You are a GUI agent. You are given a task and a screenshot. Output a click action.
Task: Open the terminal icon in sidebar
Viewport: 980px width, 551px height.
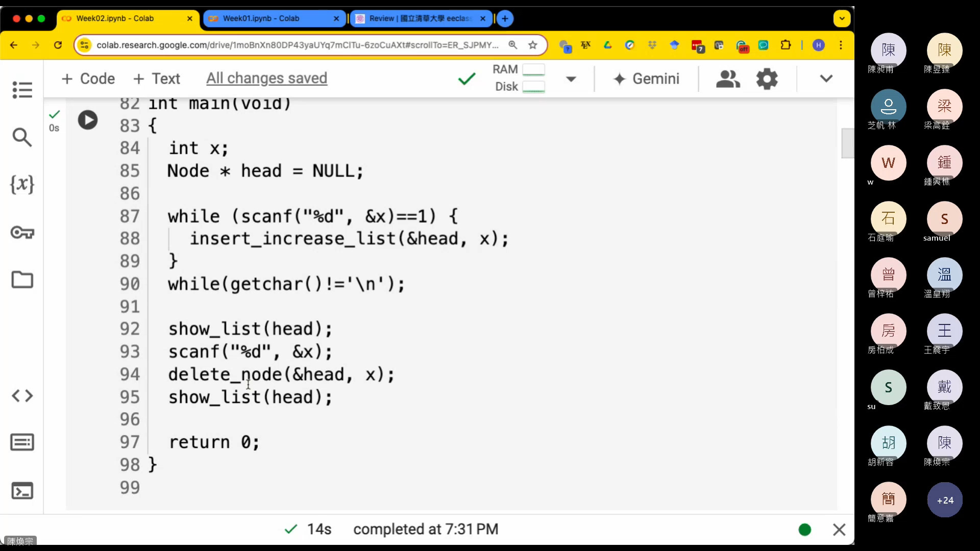coord(22,491)
